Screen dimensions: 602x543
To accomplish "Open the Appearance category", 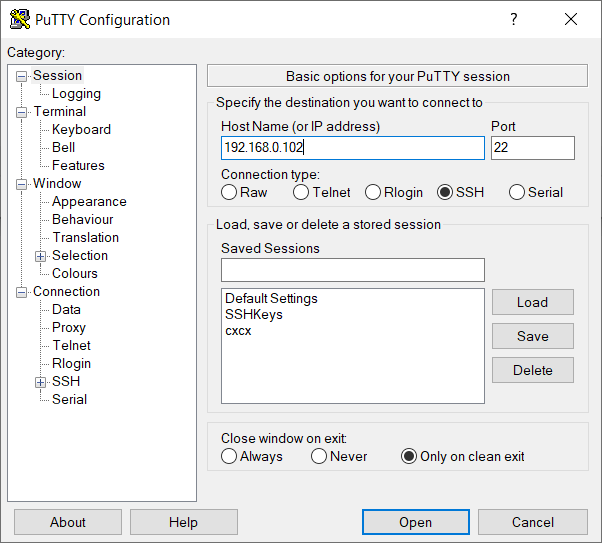I will [89, 202].
